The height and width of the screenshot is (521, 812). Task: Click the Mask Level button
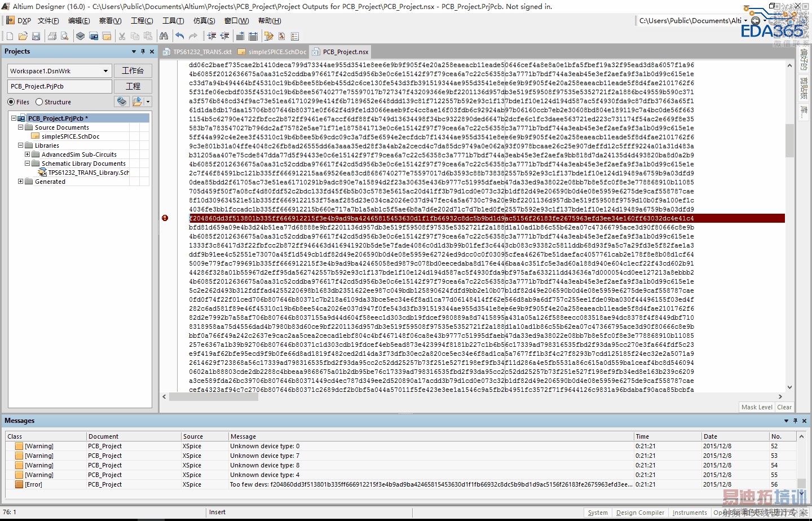[x=757, y=407]
